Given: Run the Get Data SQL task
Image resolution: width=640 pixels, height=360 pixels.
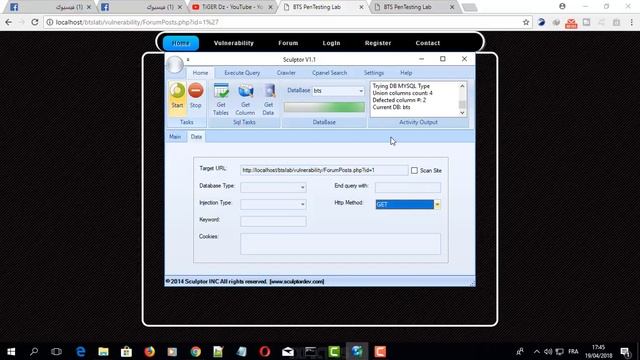Looking at the screenshot, I should pos(269,99).
